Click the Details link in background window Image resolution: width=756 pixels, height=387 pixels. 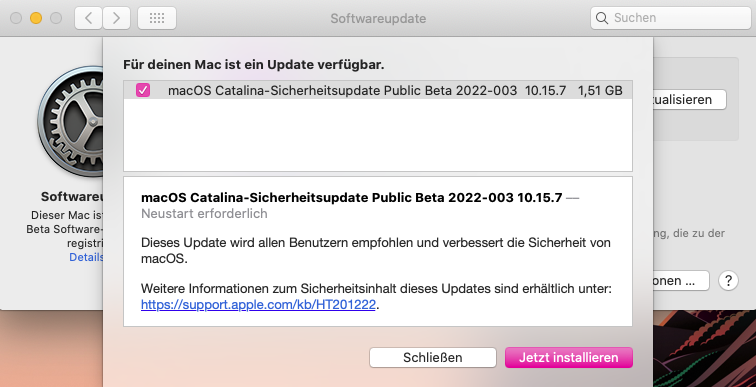coord(86,257)
